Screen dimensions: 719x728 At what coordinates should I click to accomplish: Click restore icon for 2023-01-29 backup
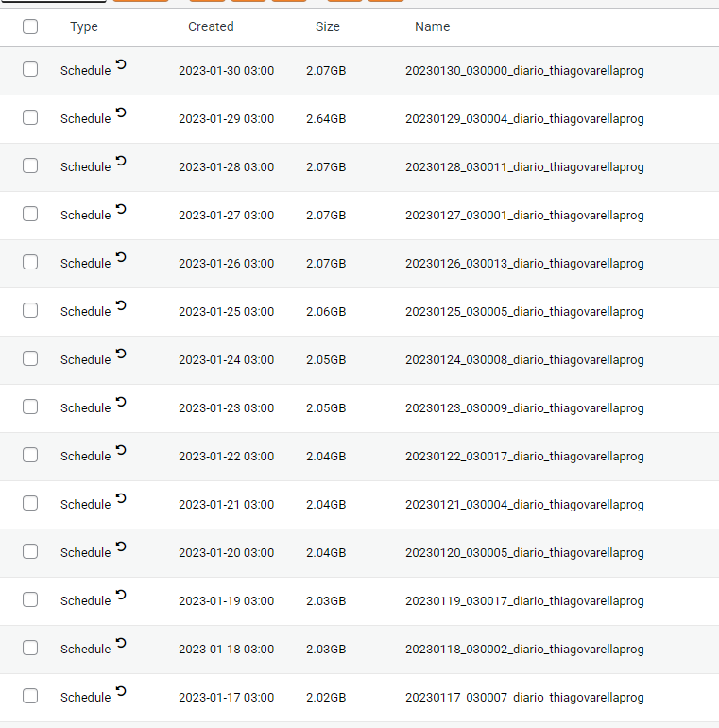[x=121, y=113]
